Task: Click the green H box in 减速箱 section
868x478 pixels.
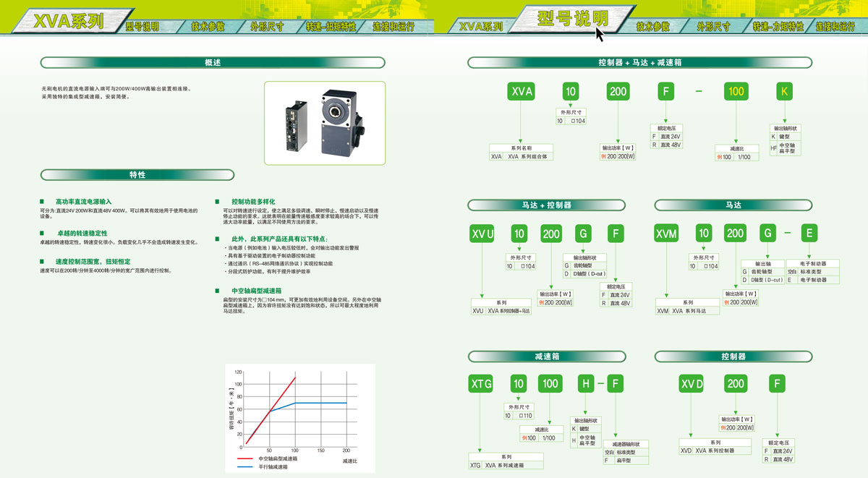Action: coord(584,383)
